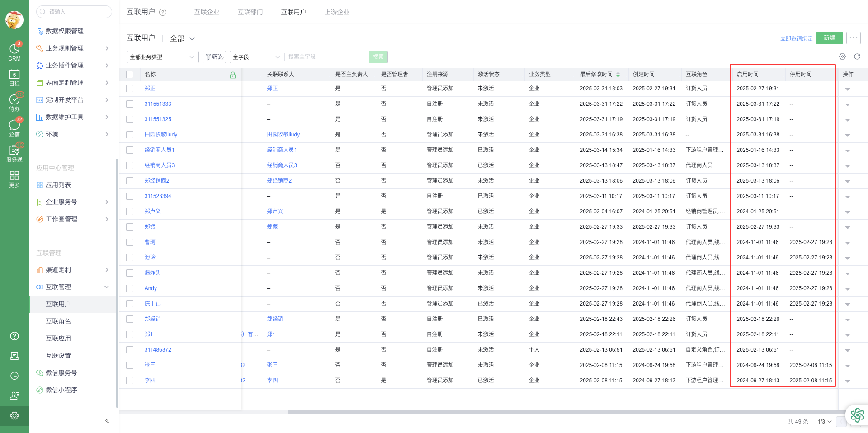
Task: Sort by 最后修改时间 using the sort arrow icon
Action: tap(618, 75)
